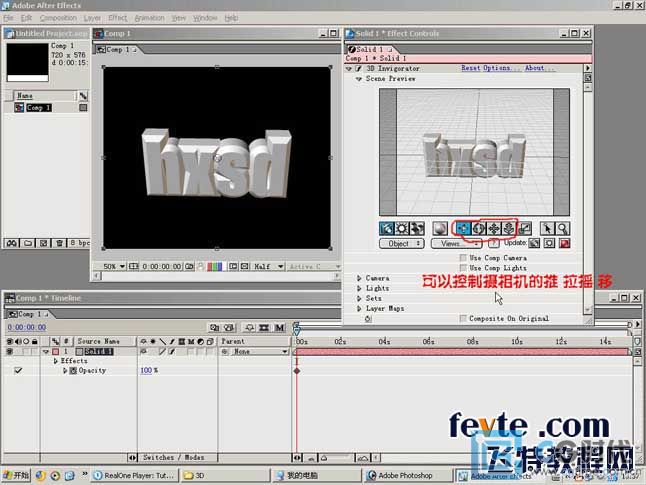Toggle video visibility for Solid 1 layer
646x485 pixels.
point(9,351)
